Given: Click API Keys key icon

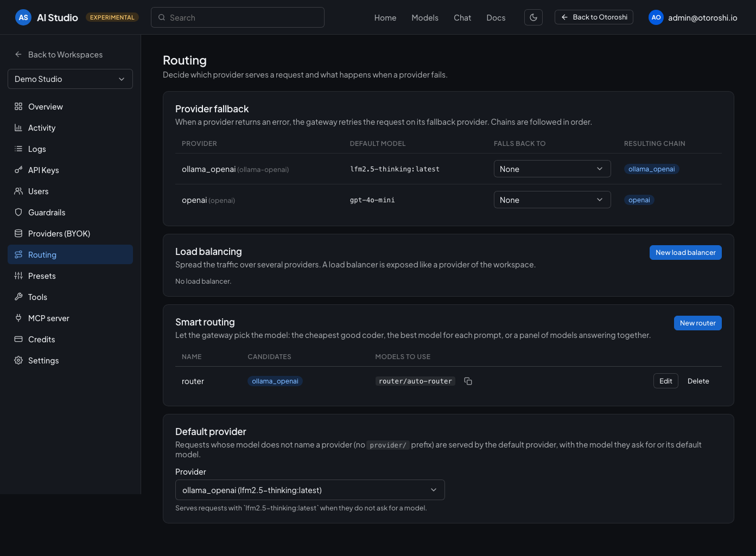Looking at the screenshot, I should [18, 170].
